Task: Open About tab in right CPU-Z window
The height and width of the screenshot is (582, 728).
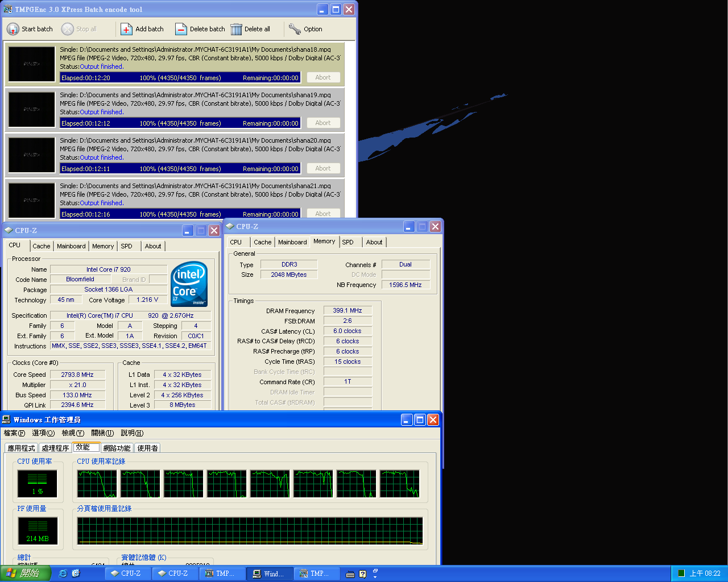Action: click(374, 242)
